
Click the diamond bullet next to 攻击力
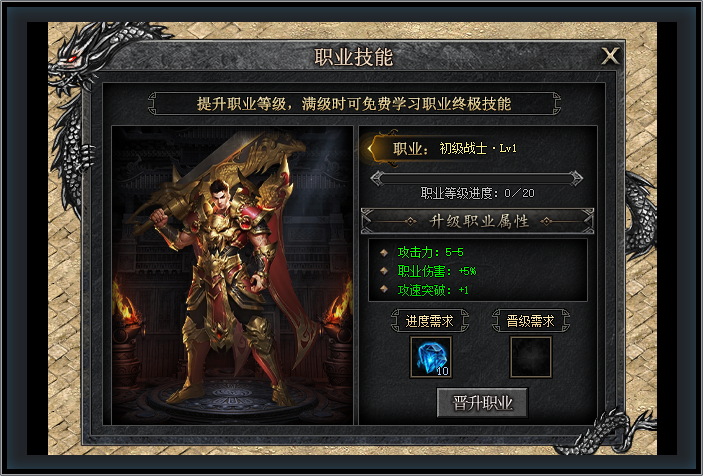tap(384, 252)
